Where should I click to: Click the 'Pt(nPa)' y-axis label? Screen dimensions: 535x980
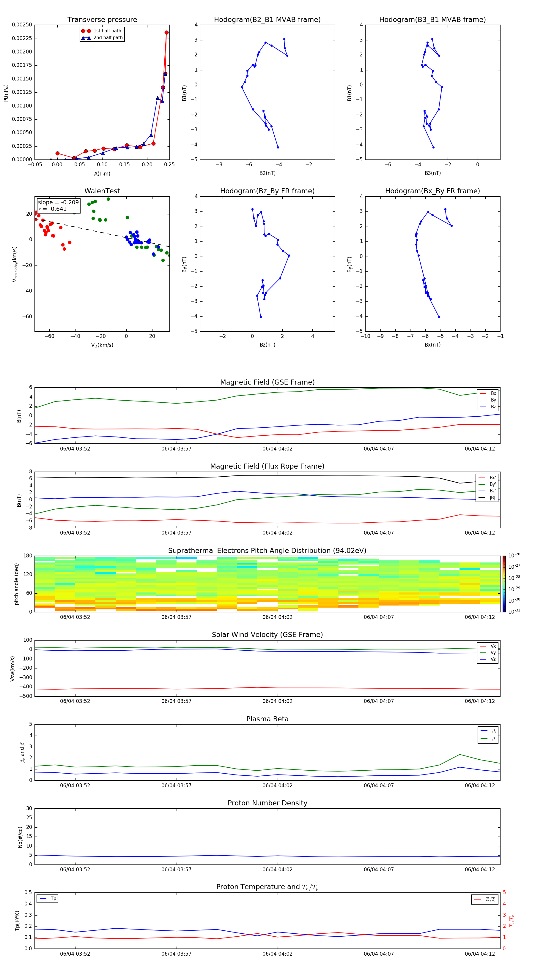pyautogui.click(x=6, y=93)
